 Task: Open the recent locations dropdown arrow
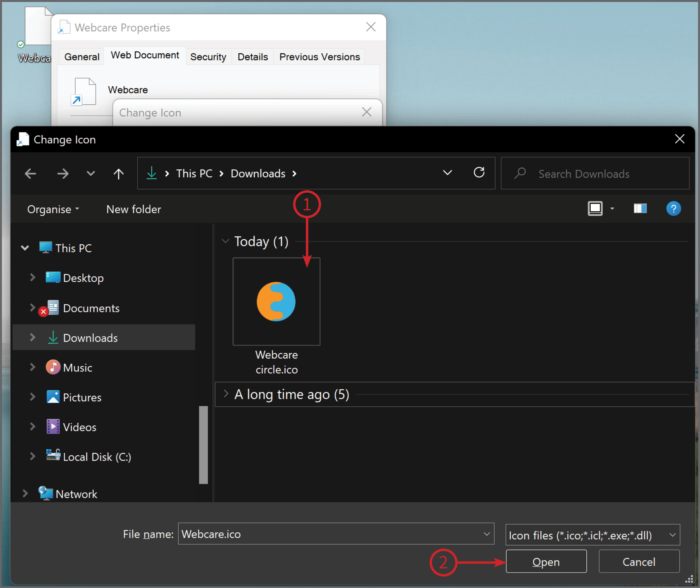click(x=91, y=173)
